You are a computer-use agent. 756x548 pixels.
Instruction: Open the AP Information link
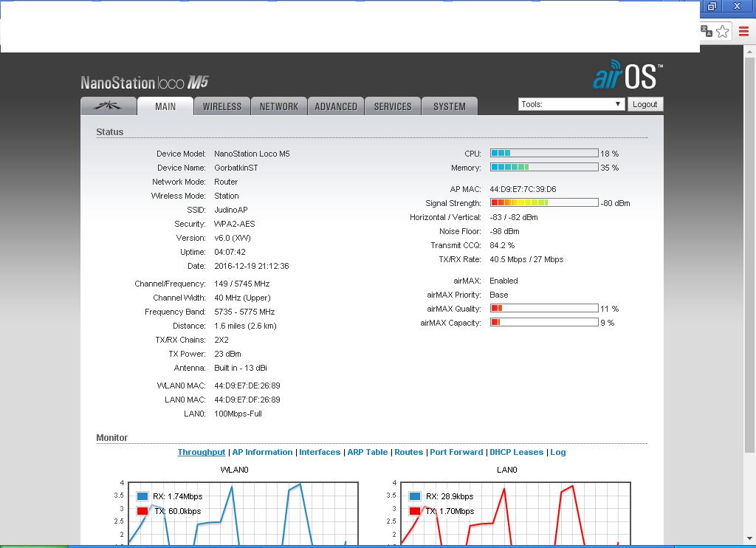pos(262,452)
